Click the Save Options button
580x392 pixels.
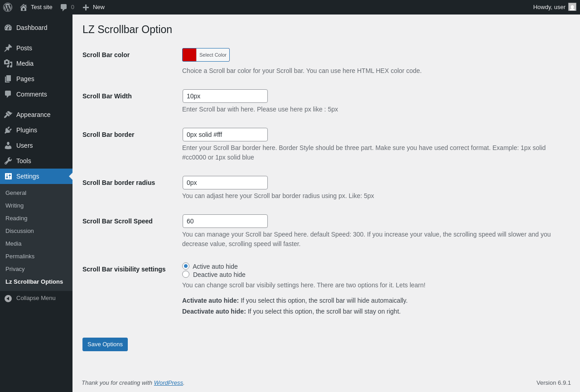coord(105,344)
